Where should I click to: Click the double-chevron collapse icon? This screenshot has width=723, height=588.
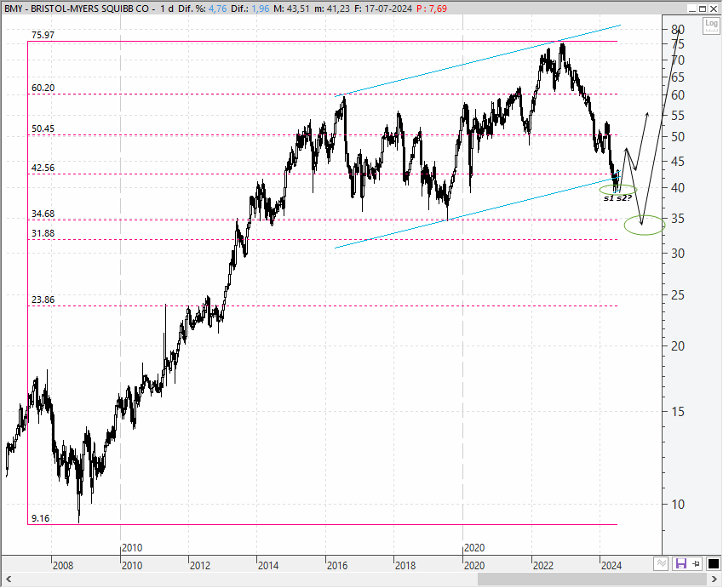tap(661, 563)
